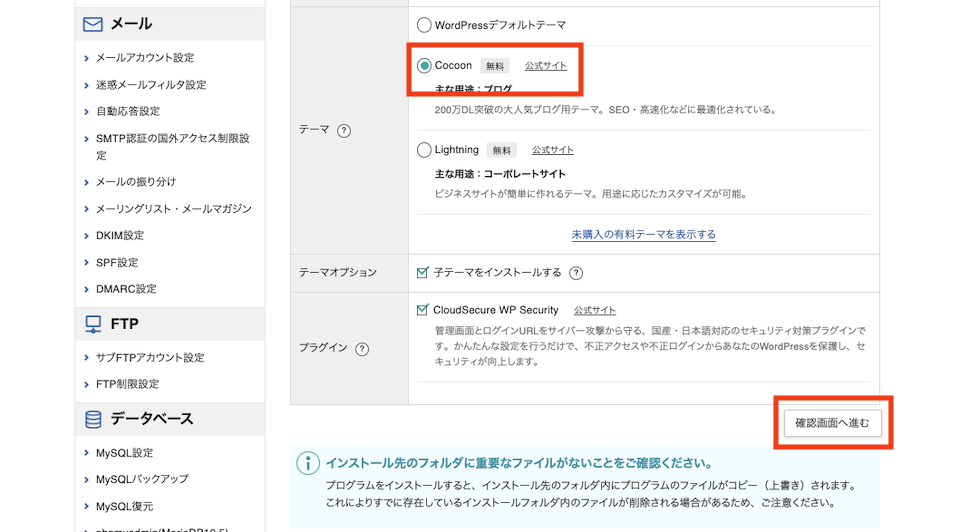The image size is (960, 532).
Task: Open 迷惑メールフィルタ設定 in sidebar
Action: pos(151,84)
